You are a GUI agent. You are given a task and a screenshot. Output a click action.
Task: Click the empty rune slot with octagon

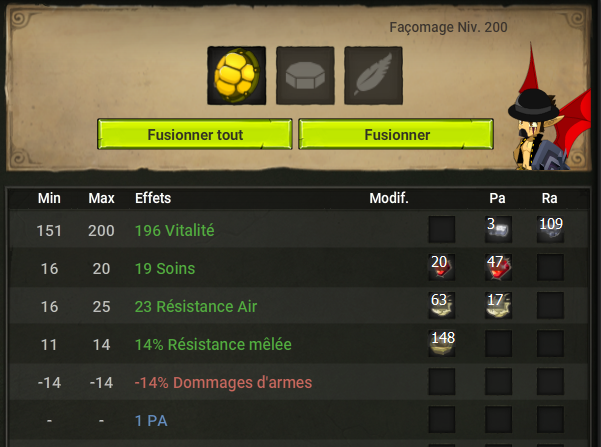coord(305,76)
